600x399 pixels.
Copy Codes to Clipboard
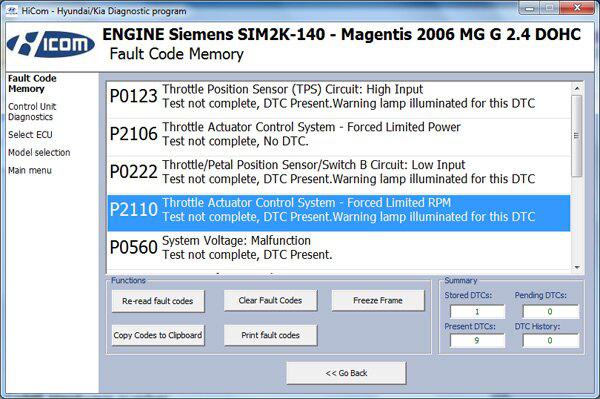tap(158, 335)
